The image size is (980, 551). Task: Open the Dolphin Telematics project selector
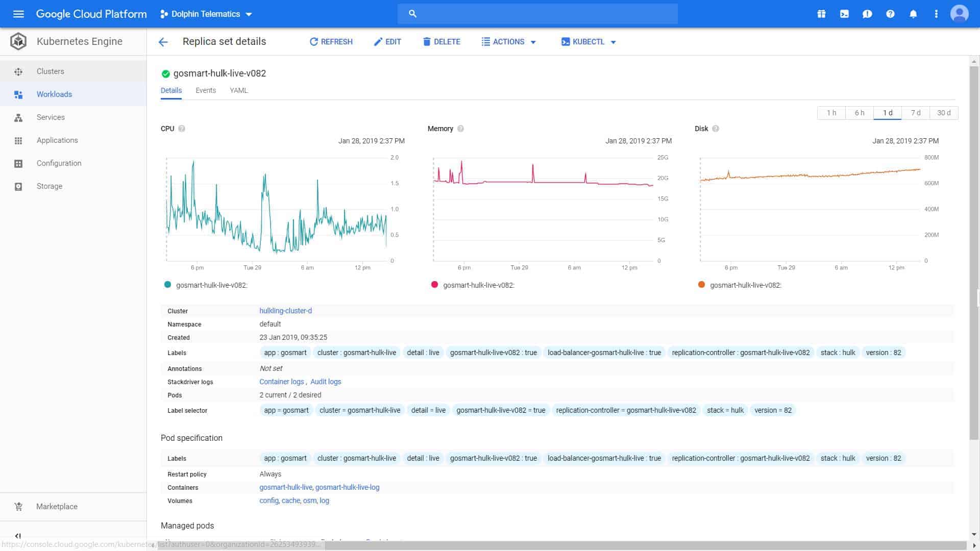coord(206,14)
